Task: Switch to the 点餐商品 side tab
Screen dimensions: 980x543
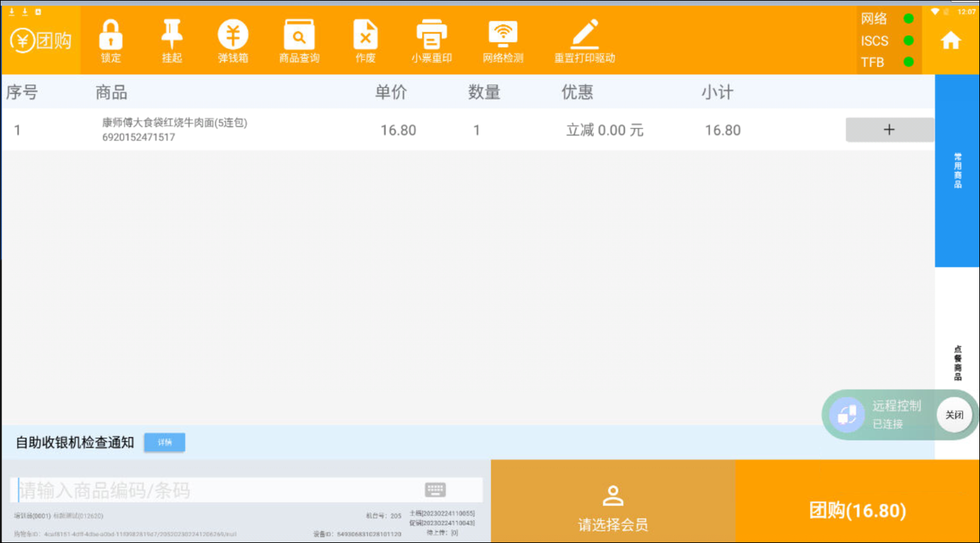Action: pos(958,363)
